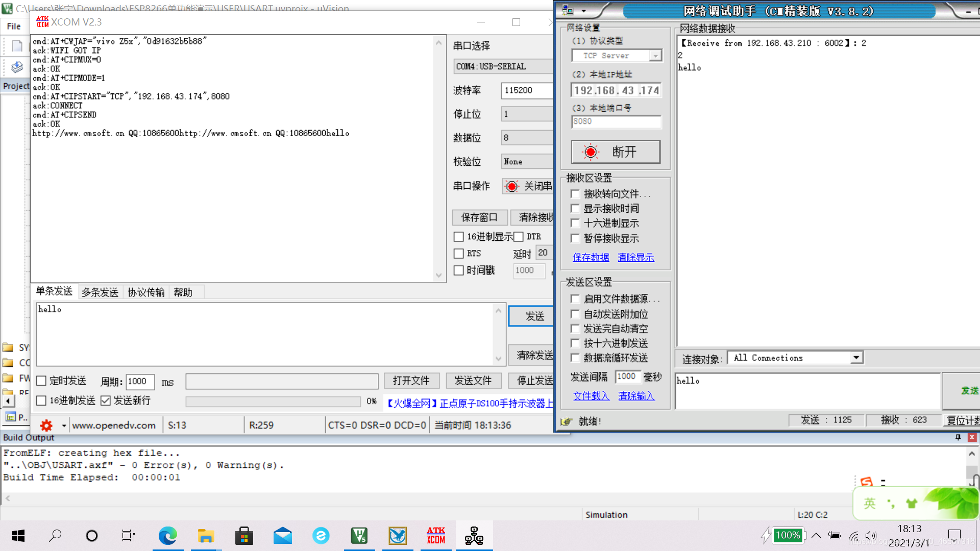Toggle 16进制显示 checkbox in XCOM
This screenshot has height=551, width=980.
click(458, 237)
